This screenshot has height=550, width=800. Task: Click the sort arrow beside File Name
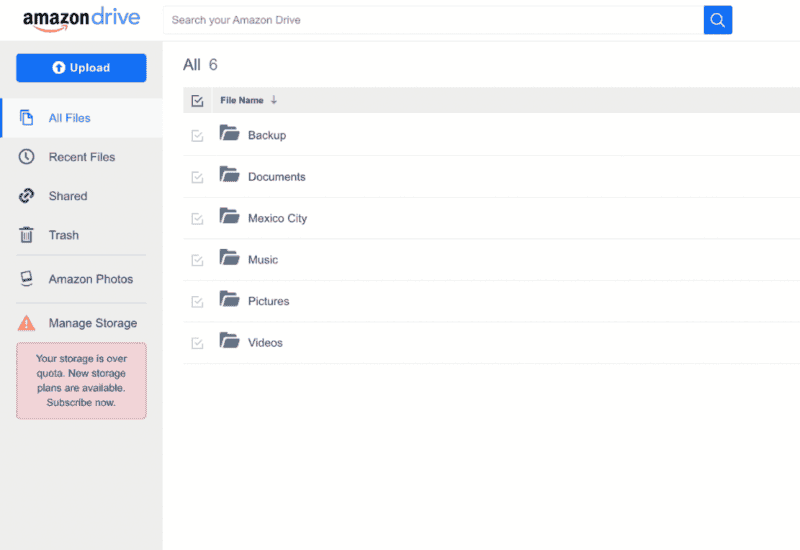pyautogui.click(x=274, y=100)
